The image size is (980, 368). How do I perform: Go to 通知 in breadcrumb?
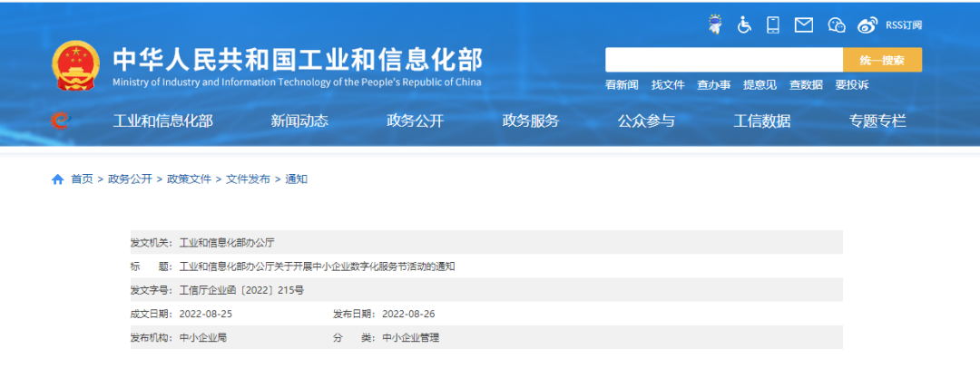click(x=296, y=179)
